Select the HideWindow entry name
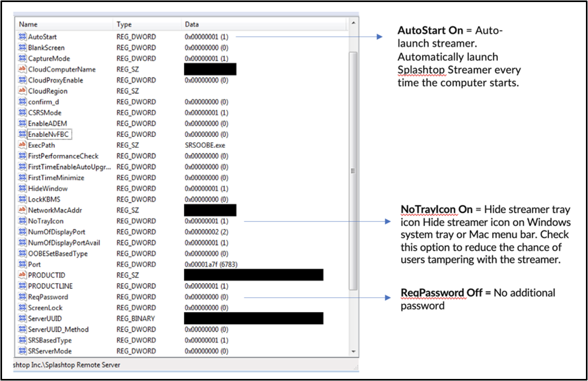Image resolution: width=588 pixels, height=381 pixels. (x=48, y=188)
